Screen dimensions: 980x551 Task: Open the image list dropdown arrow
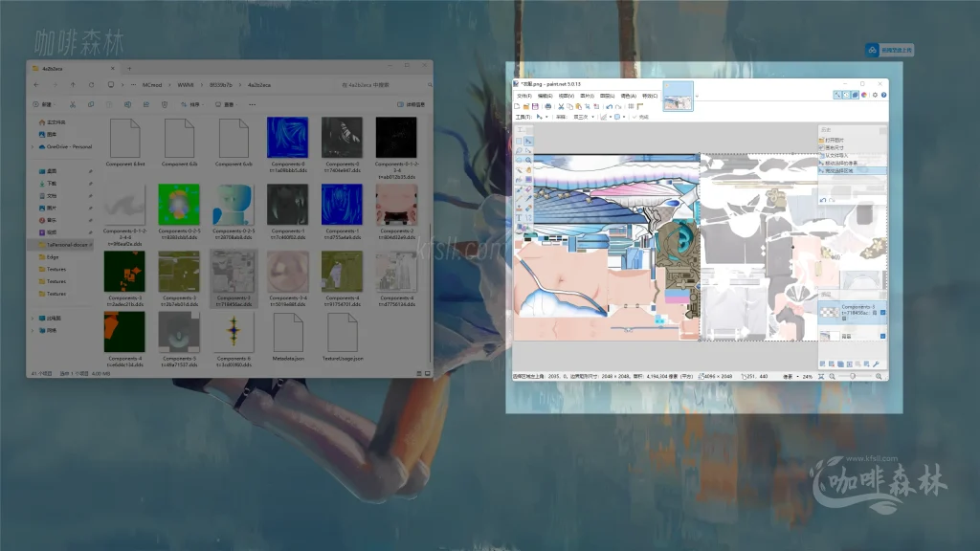click(697, 97)
